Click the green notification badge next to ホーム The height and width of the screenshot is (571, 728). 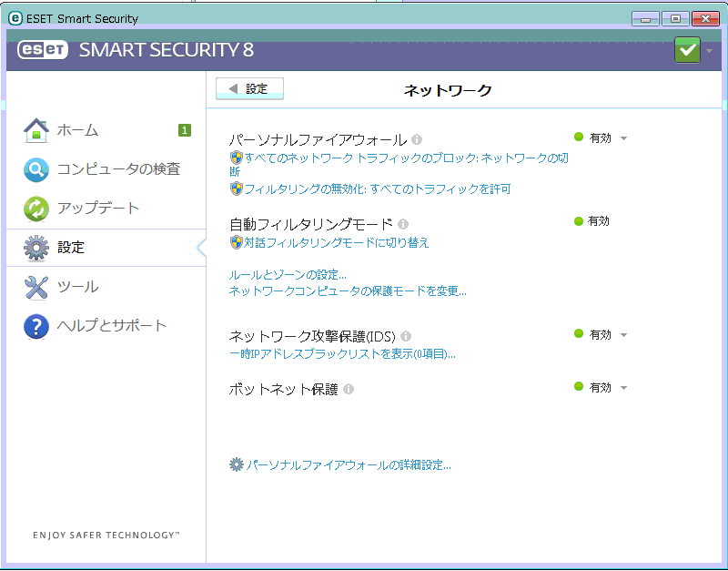pos(185,130)
